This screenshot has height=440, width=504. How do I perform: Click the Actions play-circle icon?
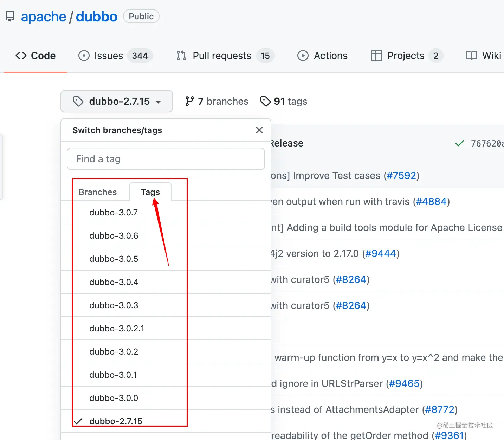pyautogui.click(x=303, y=56)
